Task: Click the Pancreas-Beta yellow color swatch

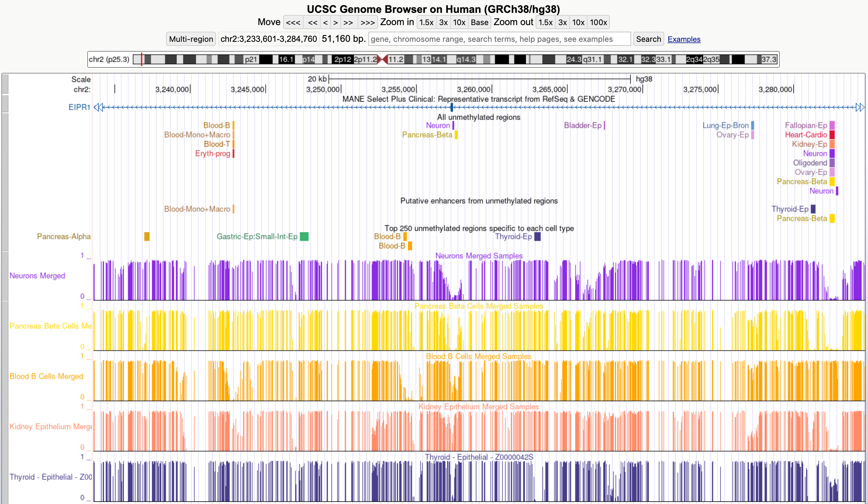Action: pyautogui.click(x=456, y=135)
